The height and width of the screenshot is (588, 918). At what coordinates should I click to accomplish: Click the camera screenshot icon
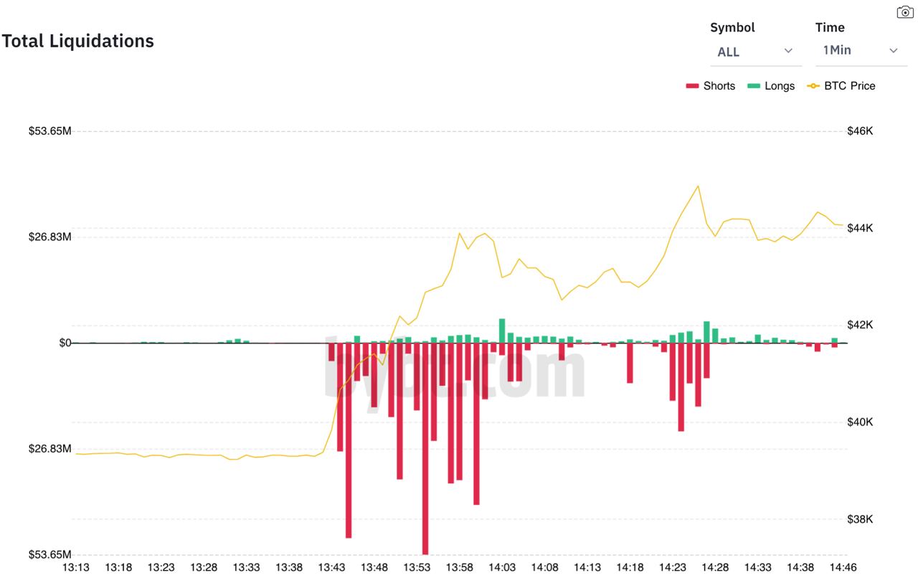pos(905,12)
